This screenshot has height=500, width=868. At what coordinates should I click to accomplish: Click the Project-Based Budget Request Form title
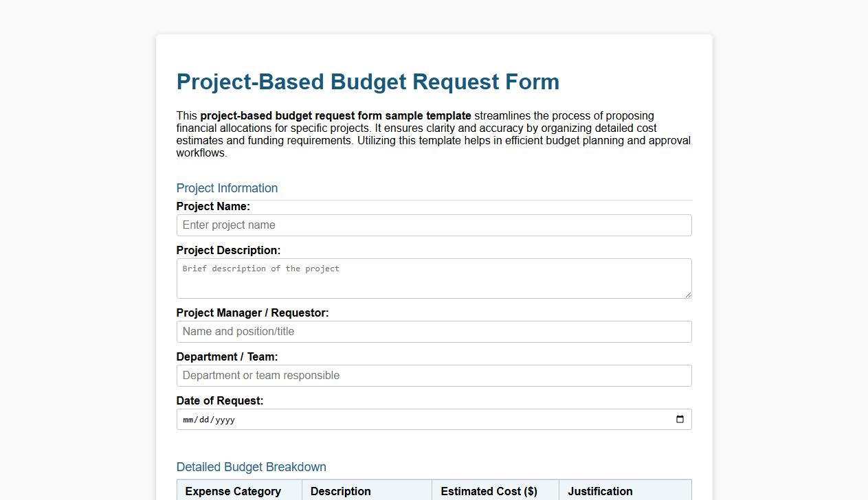tap(368, 82)
